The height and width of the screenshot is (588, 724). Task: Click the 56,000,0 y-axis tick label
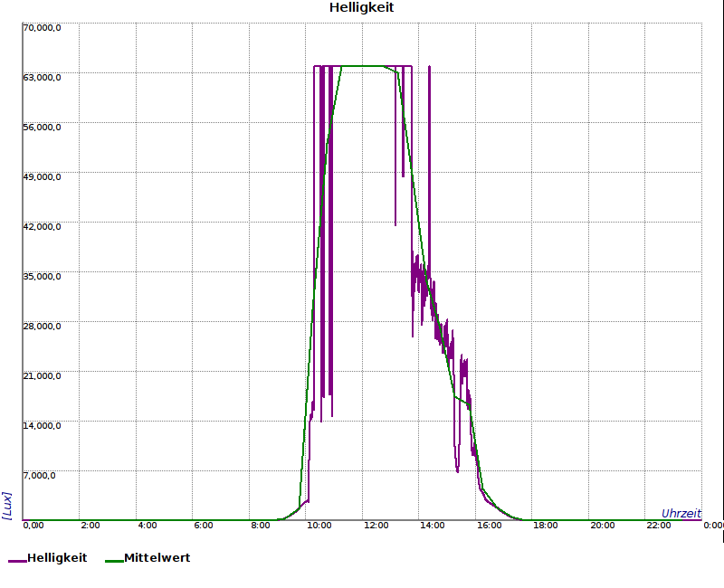tap(42, 127)
